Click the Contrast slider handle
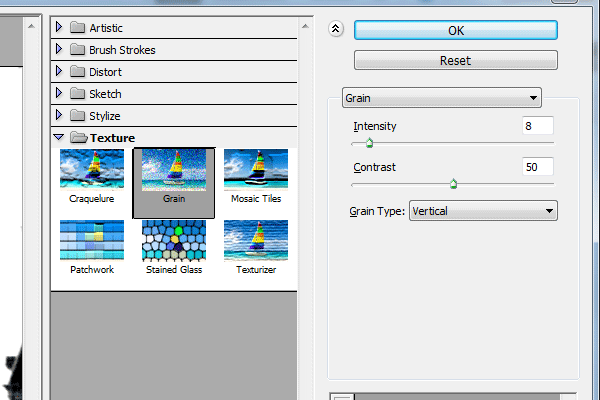 coord(453,184)
